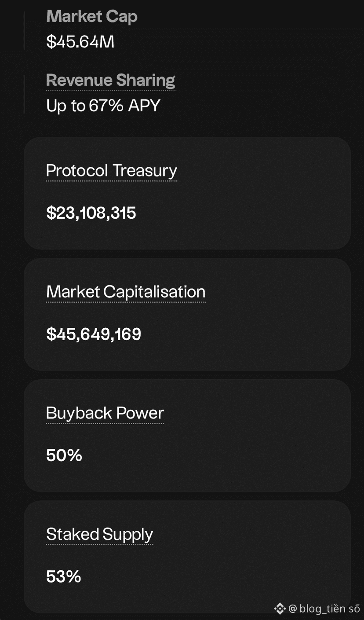Click the Market Cap heading
Viewport: 364px width, 620px height.
92,17
